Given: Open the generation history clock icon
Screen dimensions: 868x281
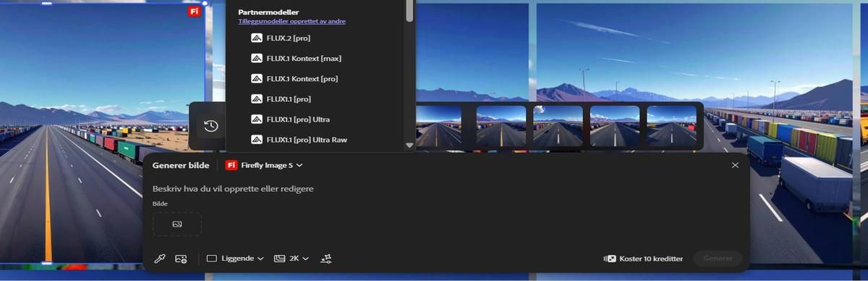Looking at the screenshot, I should [x=210, y=126].
